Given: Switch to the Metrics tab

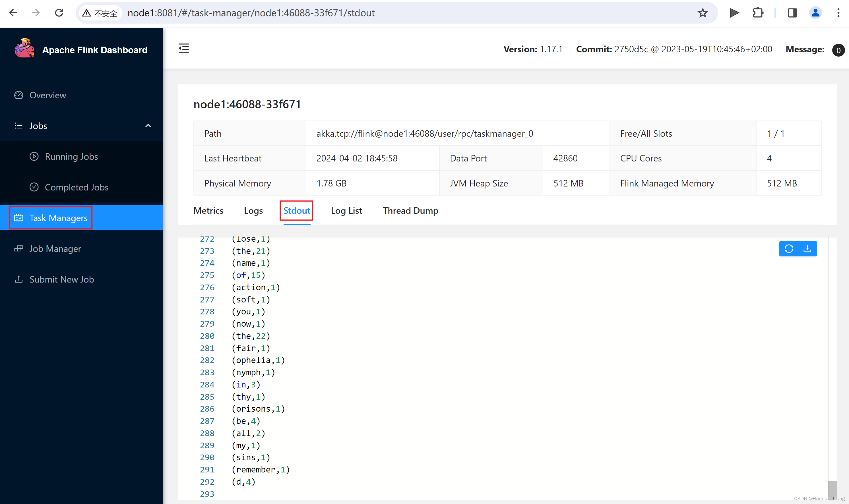Looking at the screenshot, I should (x=209, y=211).
